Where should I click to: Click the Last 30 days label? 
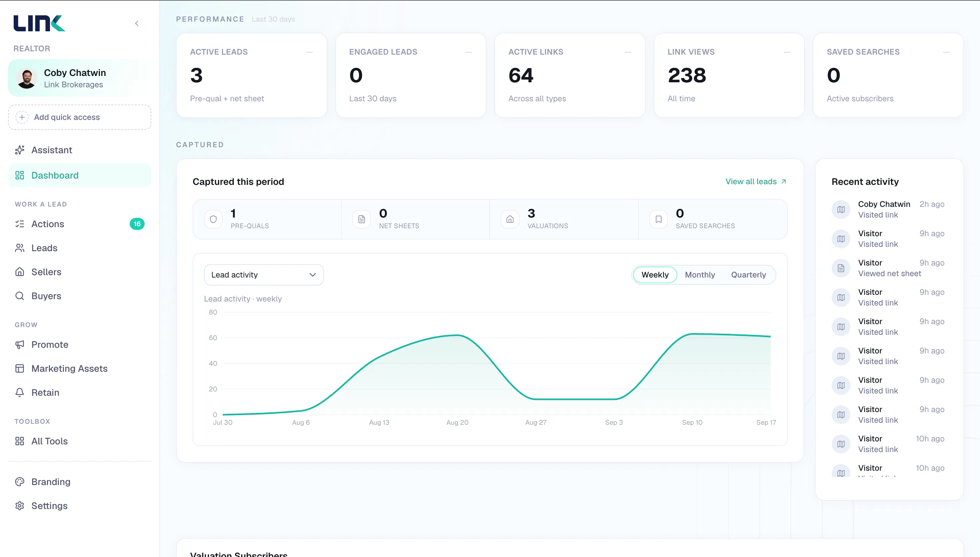pos(273,19)
